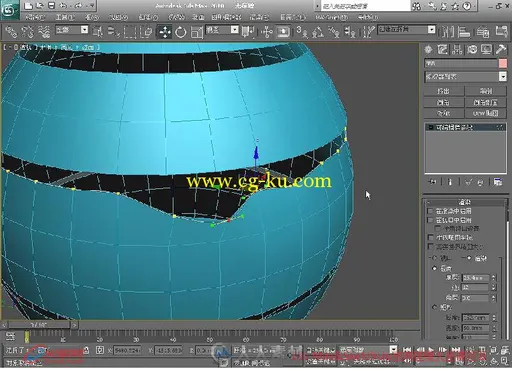Click the radial Thickness value field
The image size is (512, 369).
(x=475, y=278)
